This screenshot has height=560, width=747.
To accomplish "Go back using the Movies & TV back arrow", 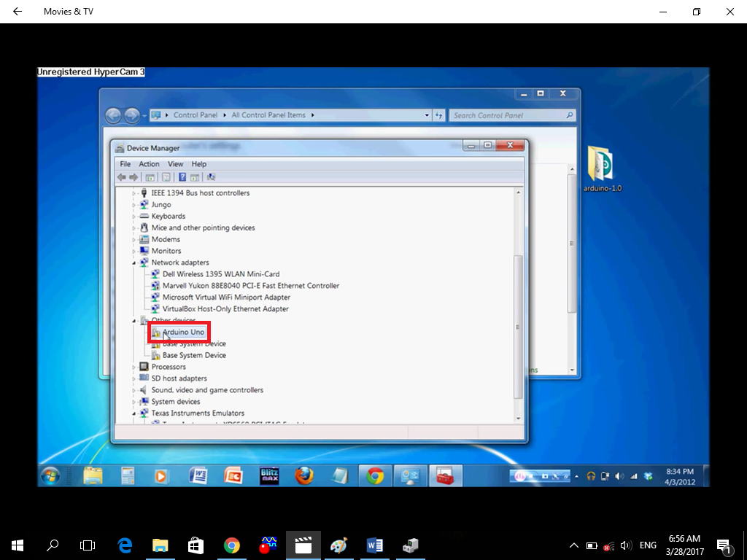I will click(x=18, y=12).
